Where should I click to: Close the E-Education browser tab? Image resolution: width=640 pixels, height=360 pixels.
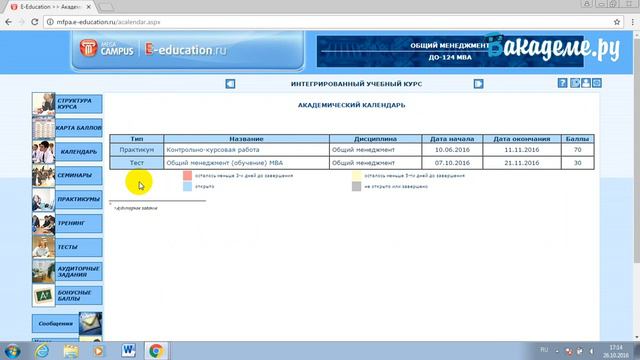tap(89, 7)
